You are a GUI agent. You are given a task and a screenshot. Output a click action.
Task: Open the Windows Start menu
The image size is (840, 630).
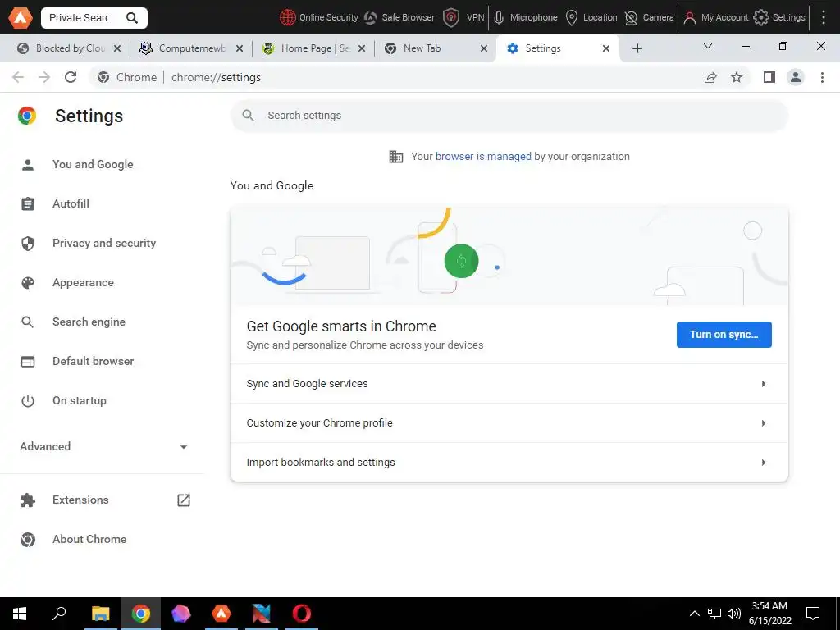20,614
